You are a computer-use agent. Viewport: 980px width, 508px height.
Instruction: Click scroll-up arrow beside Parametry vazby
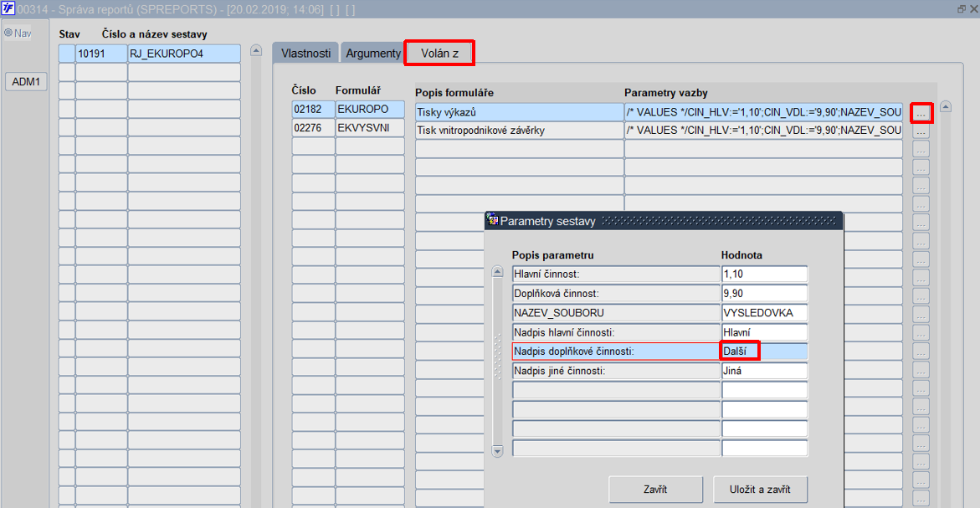click(946, 107)
